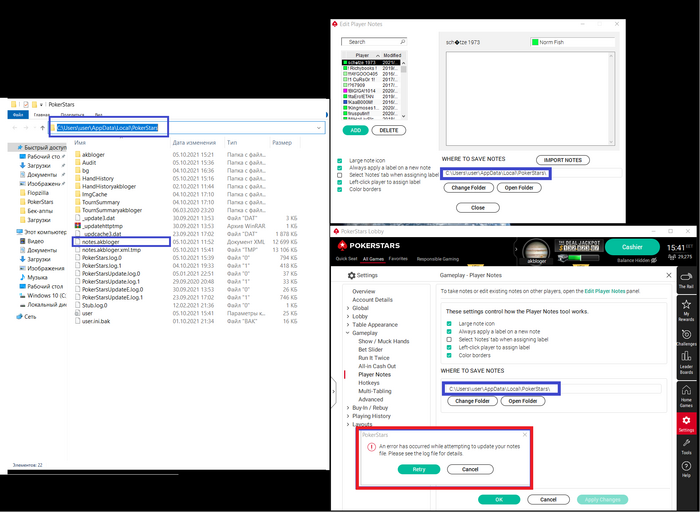Viewport: 700px width, 512px height.
Task: Click the akbloger planet avatar
Action: click(536, 251)
